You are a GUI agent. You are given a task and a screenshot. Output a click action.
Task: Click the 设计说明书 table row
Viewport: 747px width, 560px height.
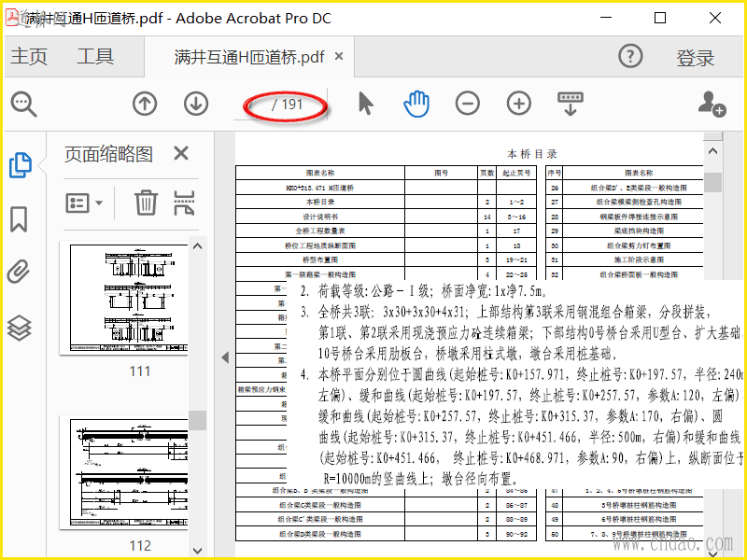386,217
